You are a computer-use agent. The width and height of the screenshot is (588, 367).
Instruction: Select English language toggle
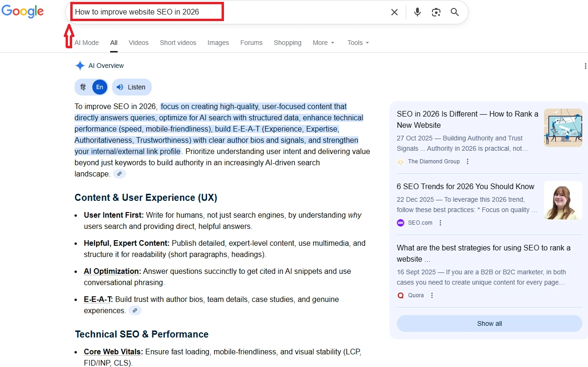pyautogui.click(x=99, y=87)
